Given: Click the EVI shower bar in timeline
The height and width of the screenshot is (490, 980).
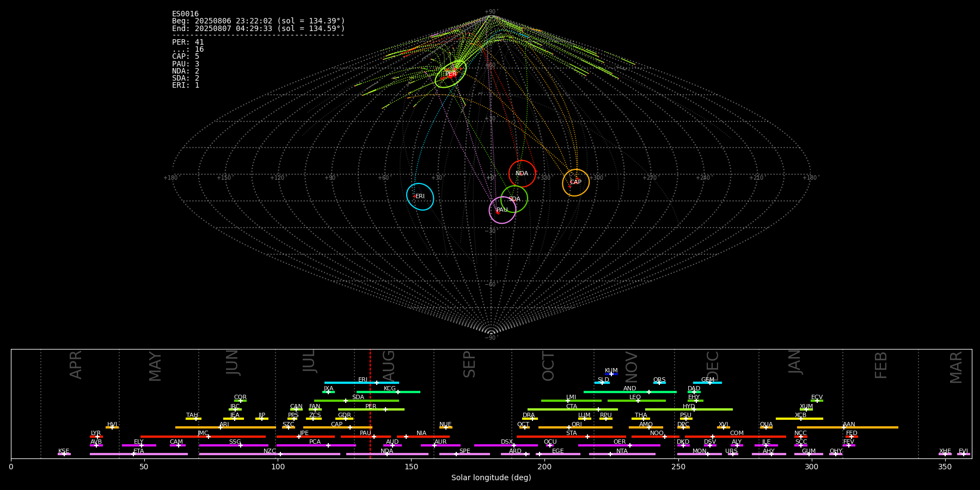Looking at the screenshot, I should (x=963, y=454).
